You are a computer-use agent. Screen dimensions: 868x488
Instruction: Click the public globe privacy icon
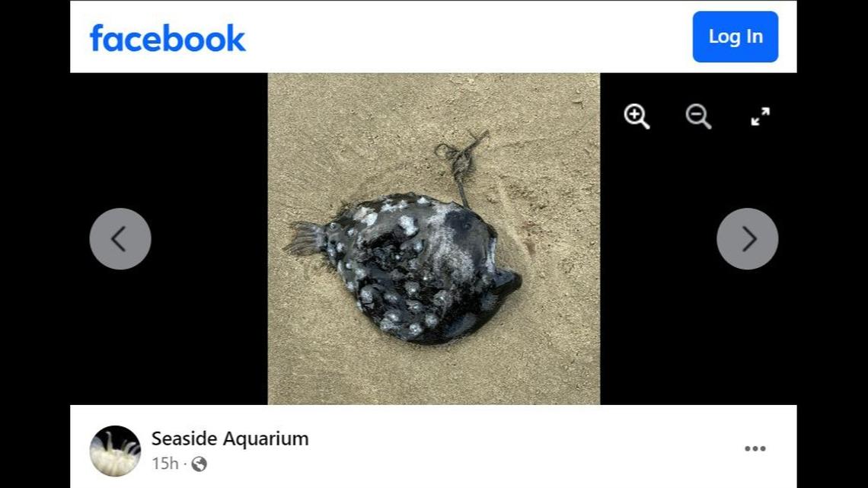pyautogui.click(x=199, y=464)
